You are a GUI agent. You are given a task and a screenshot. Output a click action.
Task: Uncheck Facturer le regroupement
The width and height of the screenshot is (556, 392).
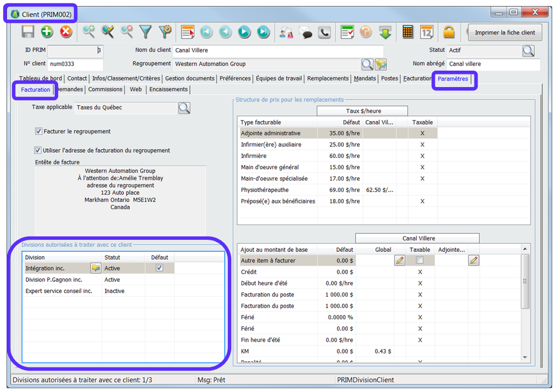click(x=39, y=131)
